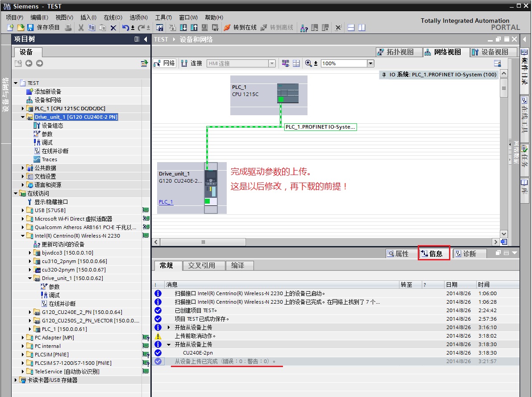The image size is (532, 397).
Task: Expand the USB [S7USB] node
Action: [x=23, y=210]
